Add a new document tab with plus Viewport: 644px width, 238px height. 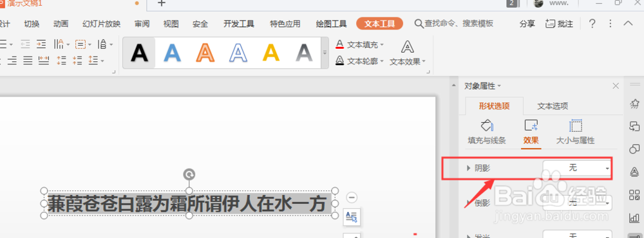(162, 3)
